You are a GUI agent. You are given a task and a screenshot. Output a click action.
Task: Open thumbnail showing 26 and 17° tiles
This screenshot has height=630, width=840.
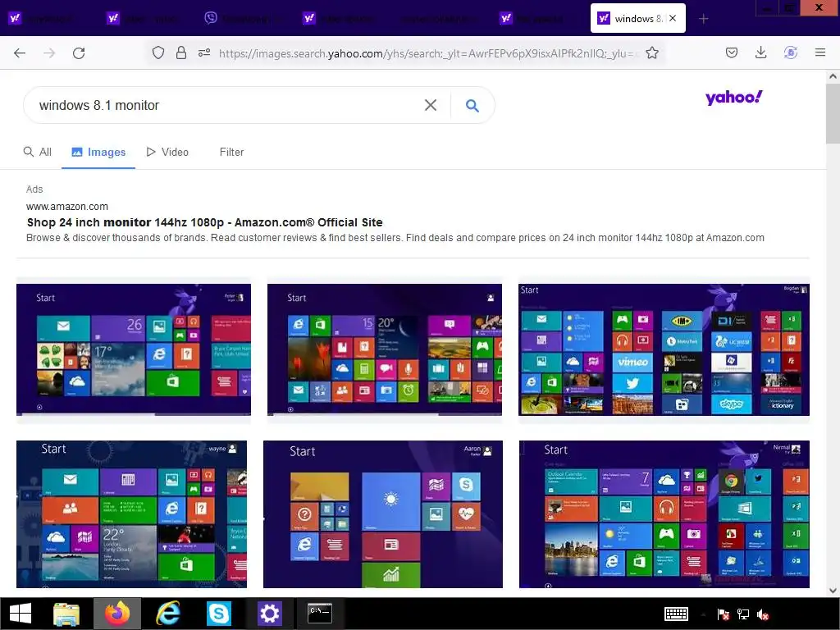[134, 349]
